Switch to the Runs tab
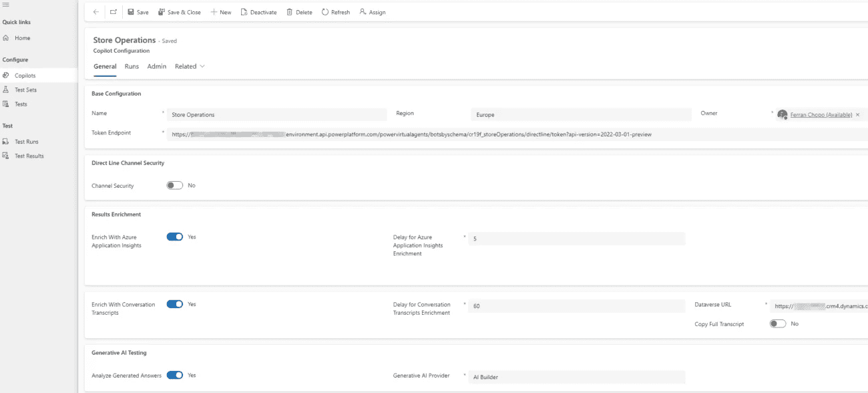This screenshot has height=393, width=868. coord(132,66)
